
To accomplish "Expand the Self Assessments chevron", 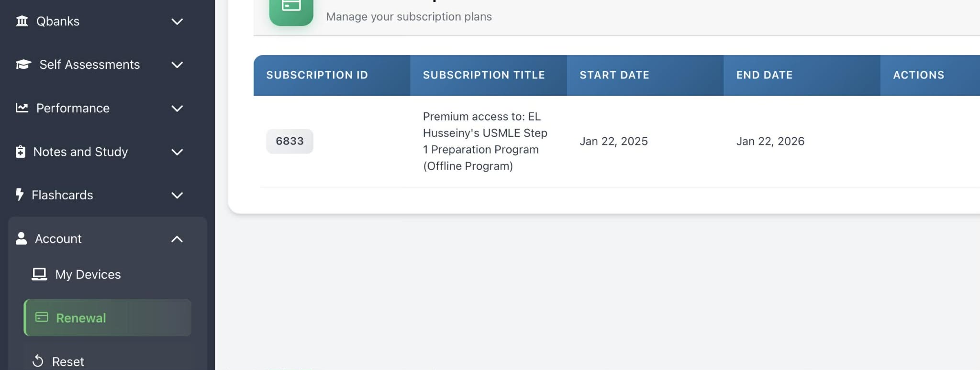I will point(177,65).
